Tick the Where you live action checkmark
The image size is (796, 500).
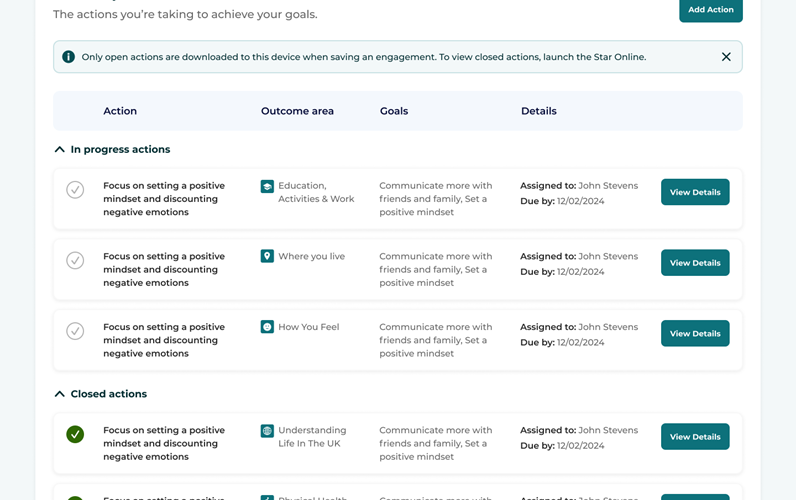click(x=75, y=261)
